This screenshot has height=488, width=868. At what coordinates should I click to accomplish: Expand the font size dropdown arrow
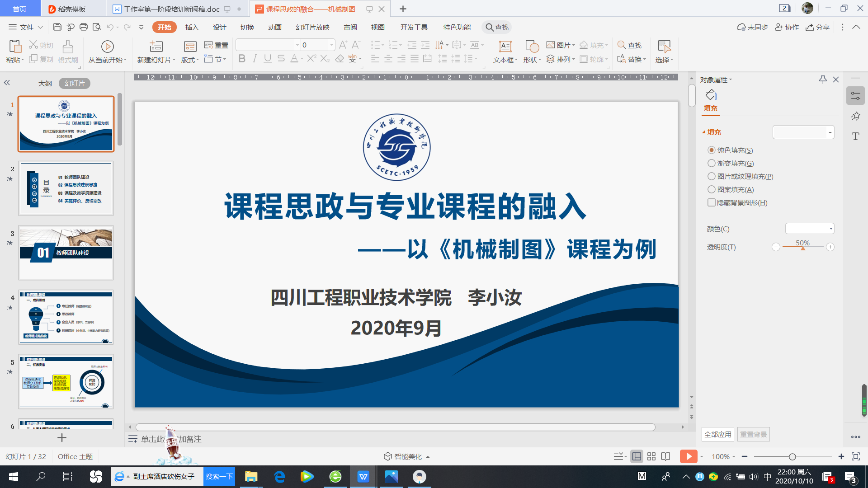click(331, 45)
